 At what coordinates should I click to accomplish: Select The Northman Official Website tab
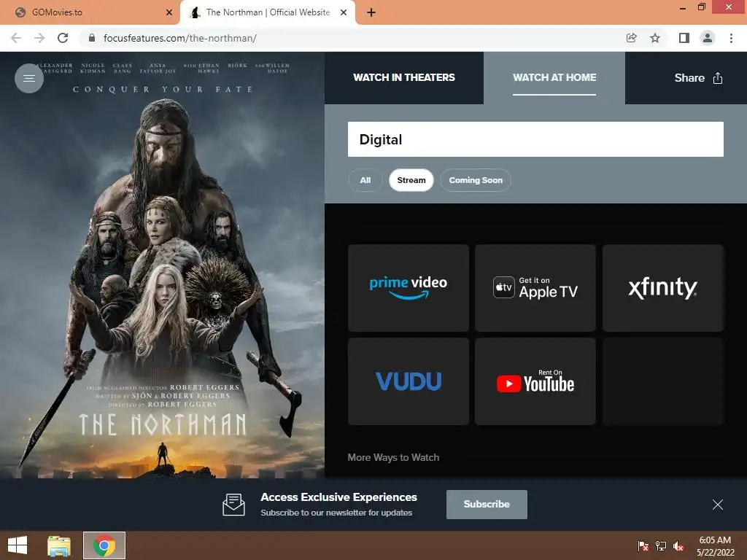268,12
